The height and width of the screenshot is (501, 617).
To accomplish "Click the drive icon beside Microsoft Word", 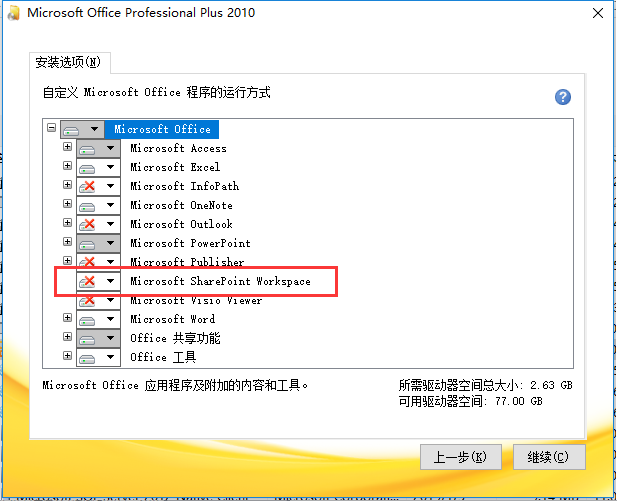I will point(87,320).
